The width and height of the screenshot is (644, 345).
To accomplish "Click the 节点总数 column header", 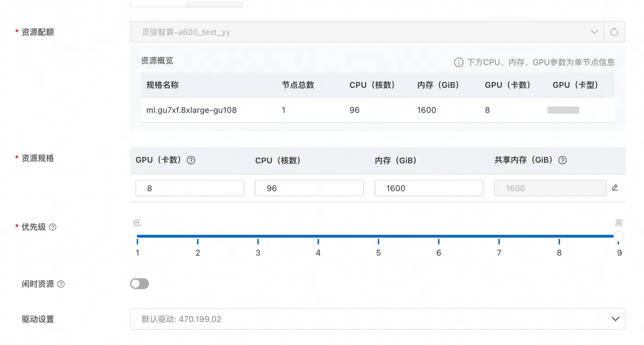I will tap(298, 85).
